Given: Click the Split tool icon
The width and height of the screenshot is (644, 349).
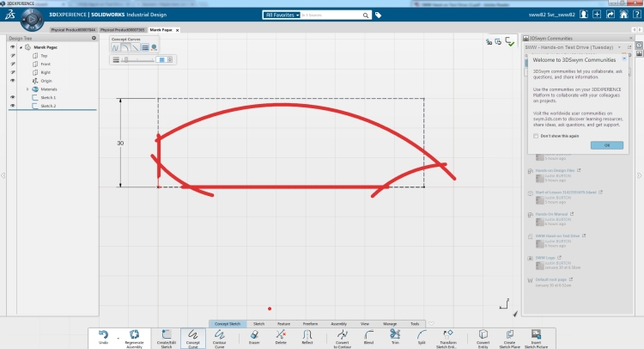Looking at the screenshot, I should click(x=422, y=335).
